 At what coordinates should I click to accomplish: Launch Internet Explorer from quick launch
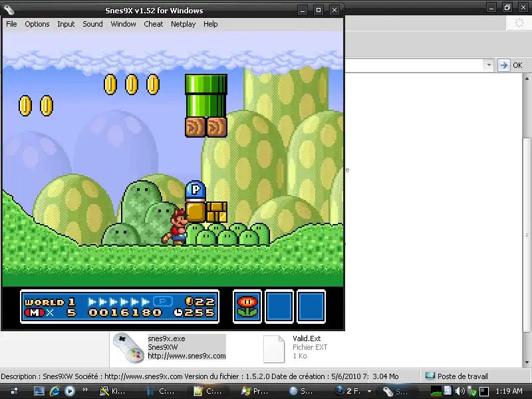55,391
